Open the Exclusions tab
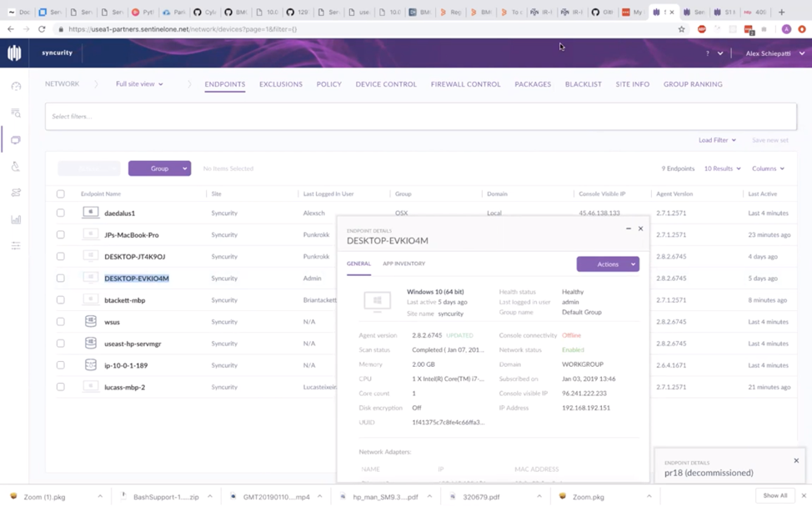This screenshot has height=507, width=812. tap(281, 84)
